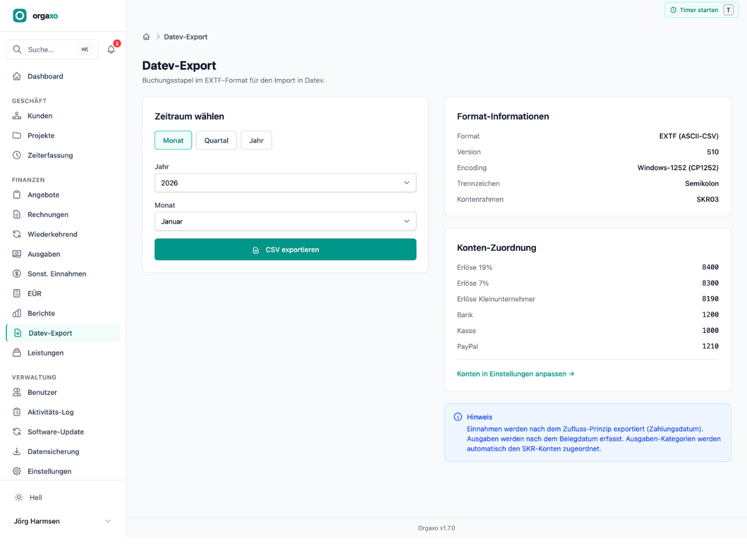Viewport: 747px width, 560px height.
Task: Open the Monat Januar dropdown
Action: (285, 222)
